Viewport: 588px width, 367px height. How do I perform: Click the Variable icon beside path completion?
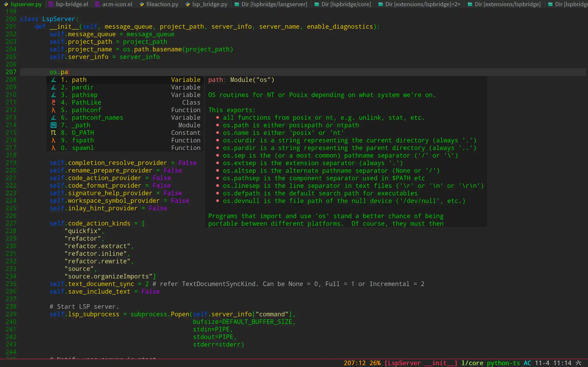54,80
